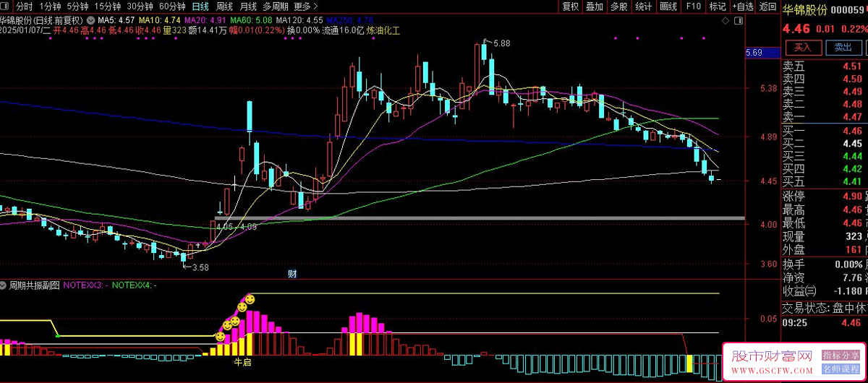
Task: Click the 5.88 high price marker
Action: (x=501, y=43)
